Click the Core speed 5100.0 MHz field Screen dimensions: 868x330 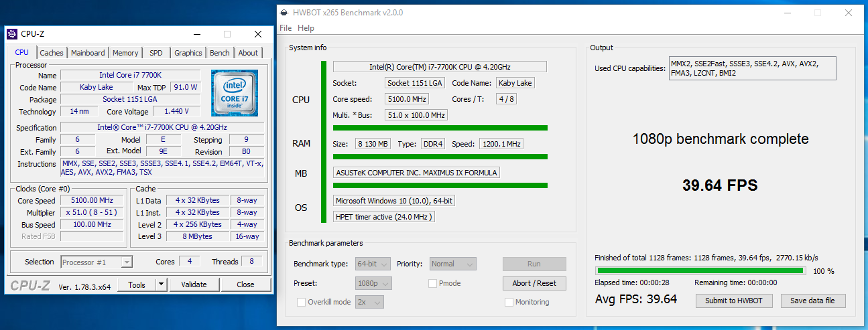tap(407, 99)
